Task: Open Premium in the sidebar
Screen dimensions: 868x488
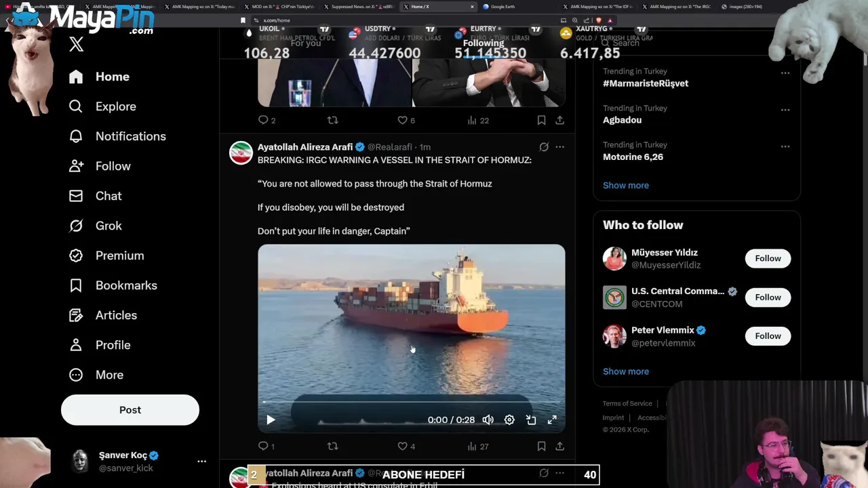Action: click(x=106, y=256)
